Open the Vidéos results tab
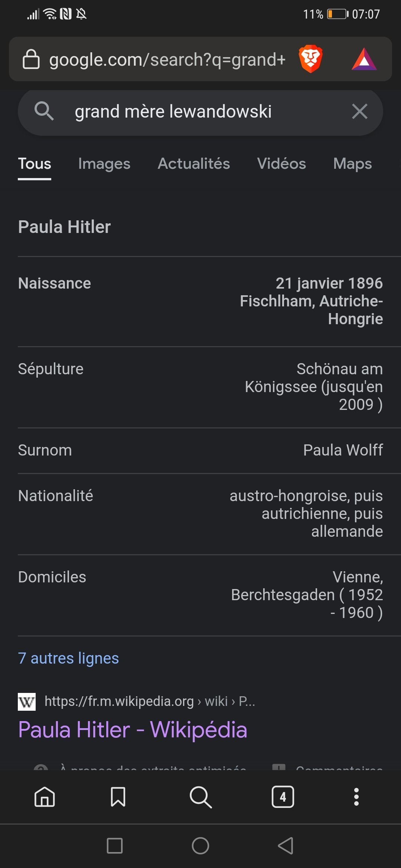This screenshot has width=401, height=868. tap(281, 164)
